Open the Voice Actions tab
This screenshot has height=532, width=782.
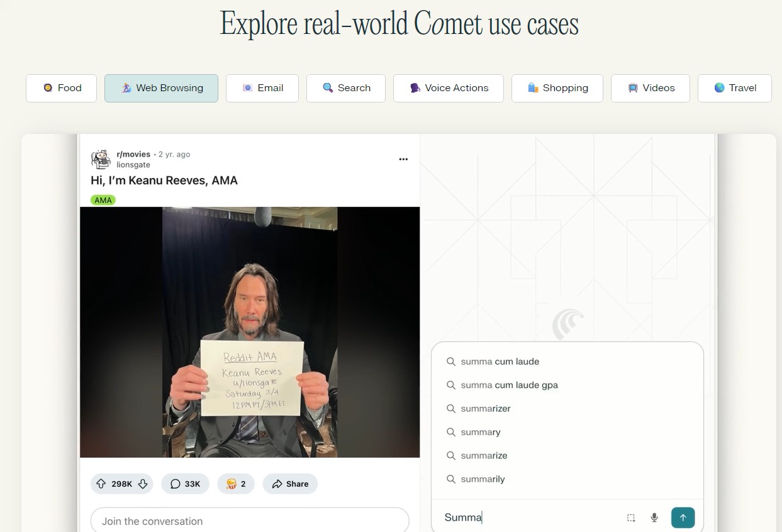click(x=449, y=88)
